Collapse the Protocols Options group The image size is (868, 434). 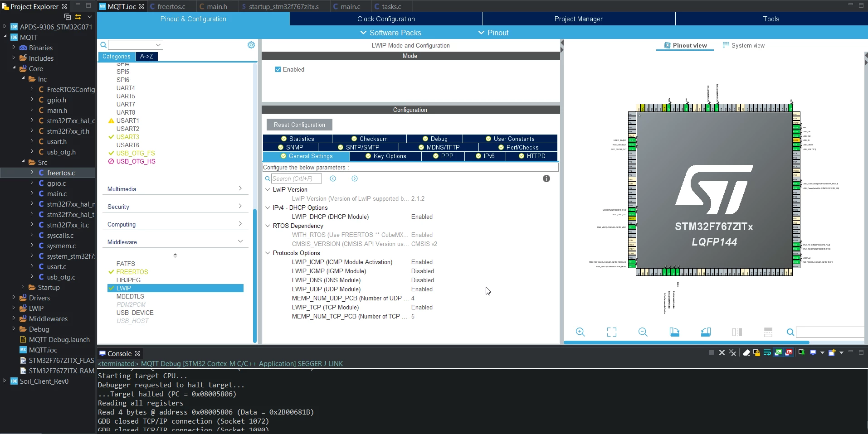(x=268, y=253)
